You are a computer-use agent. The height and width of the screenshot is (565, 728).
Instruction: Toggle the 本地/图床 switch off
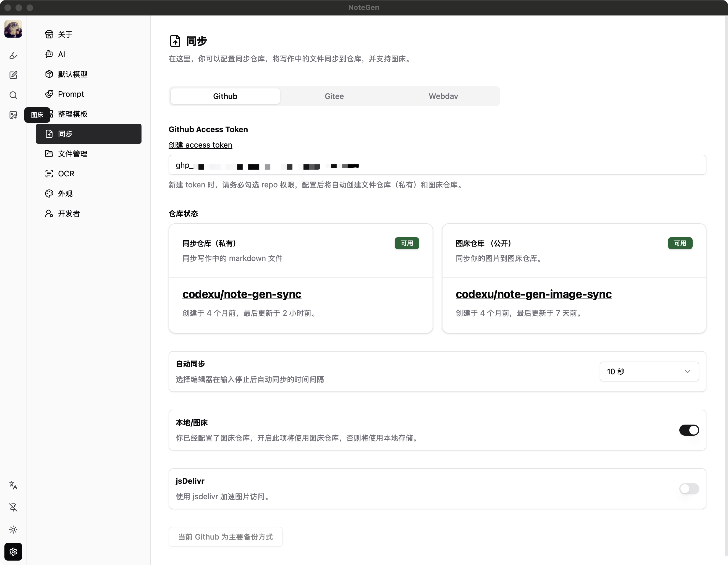[x=689, y=430]
